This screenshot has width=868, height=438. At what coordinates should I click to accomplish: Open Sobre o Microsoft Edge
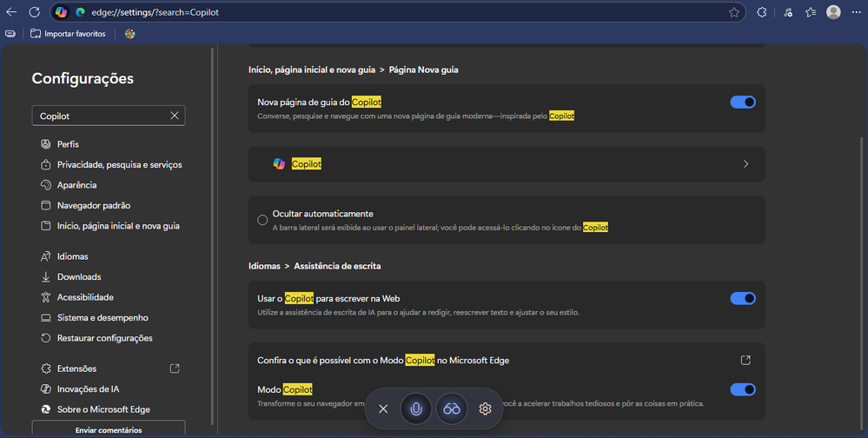coord(96,410)
